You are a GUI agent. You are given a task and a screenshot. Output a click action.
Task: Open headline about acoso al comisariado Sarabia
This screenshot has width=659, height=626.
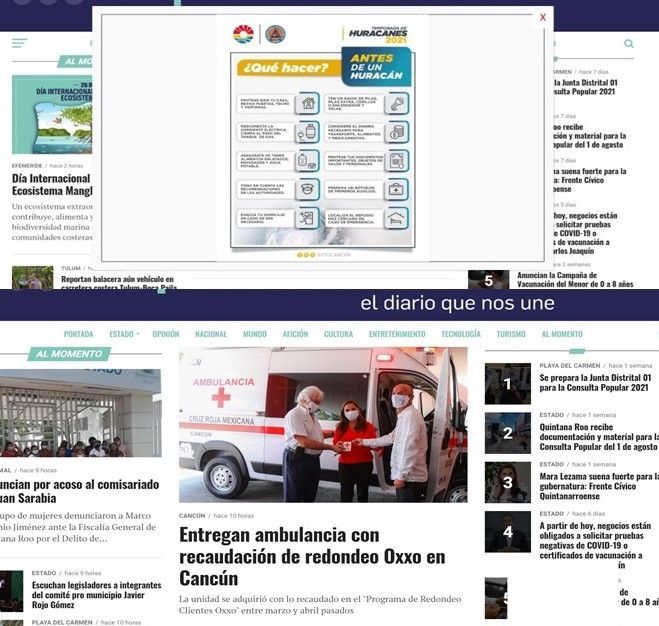tap(79, 491)
